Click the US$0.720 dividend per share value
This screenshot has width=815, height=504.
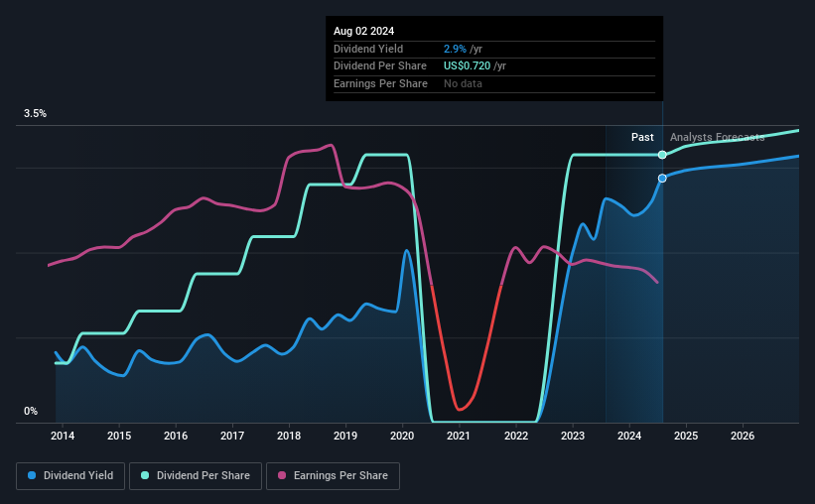coord(467,66)
